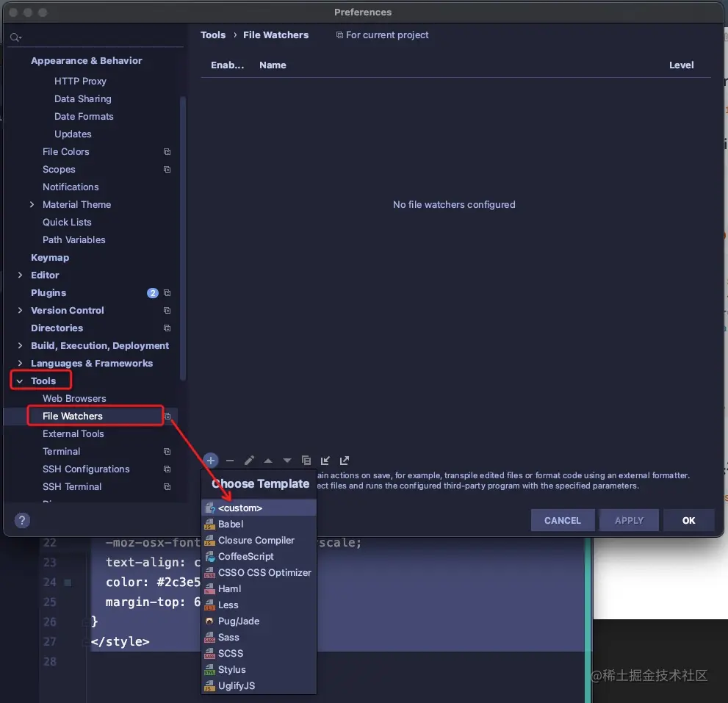Open Web Browsers settings
This screenshot has width=728, height=703.
click(x=74, y=398)
